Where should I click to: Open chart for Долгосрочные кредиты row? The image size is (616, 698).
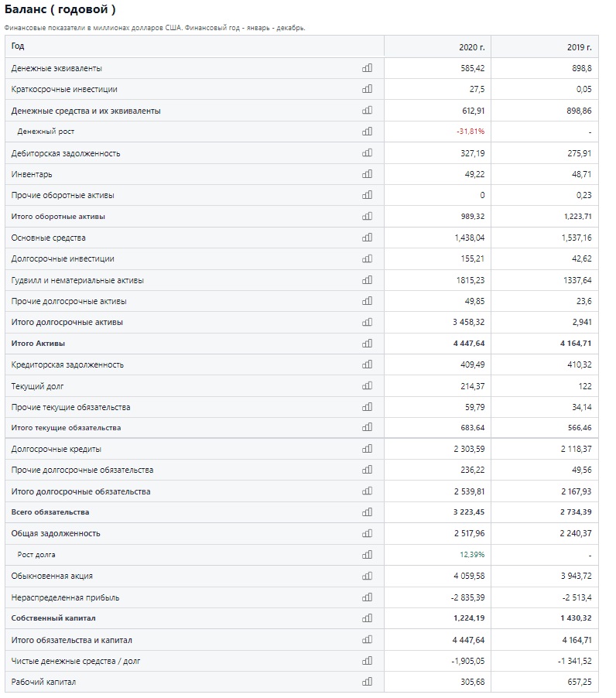coord(367,449)
